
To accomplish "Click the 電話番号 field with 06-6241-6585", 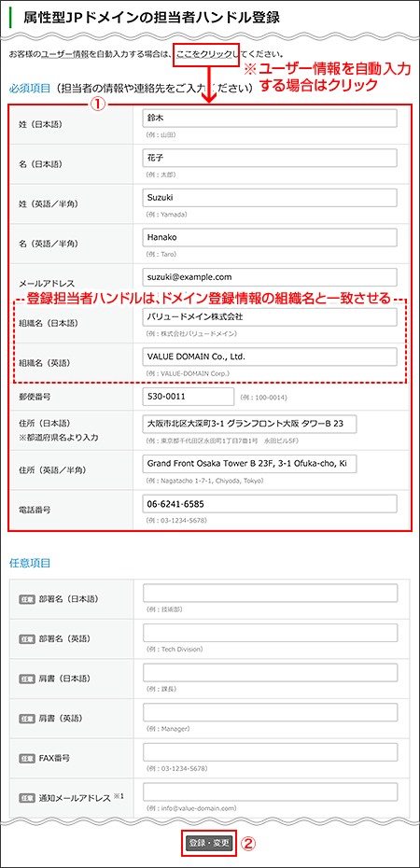I will click(270, 504).
